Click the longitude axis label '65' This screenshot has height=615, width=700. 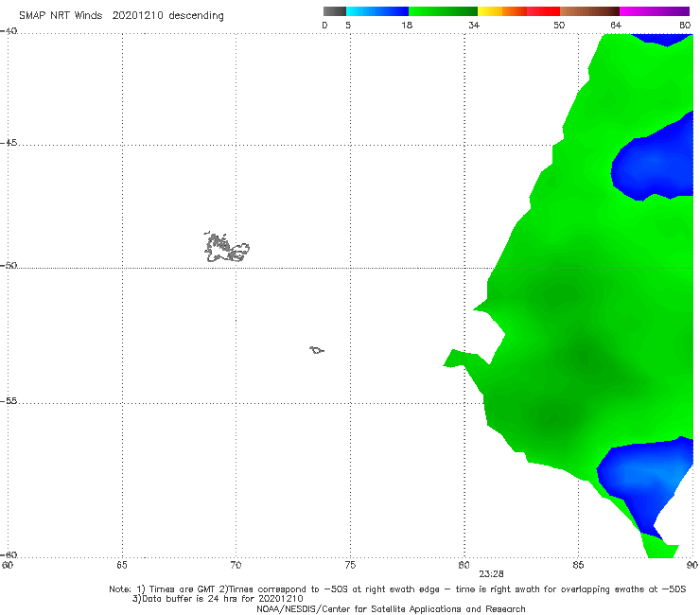pos(122,565)
